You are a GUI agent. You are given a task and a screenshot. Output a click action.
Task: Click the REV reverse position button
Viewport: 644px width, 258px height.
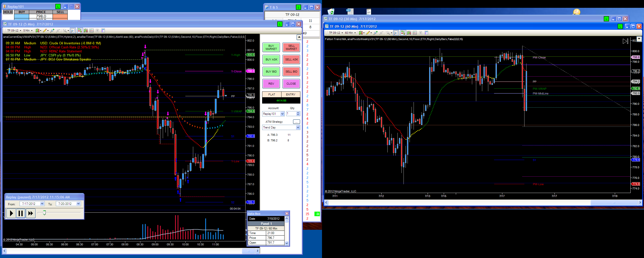pos(271,84)
